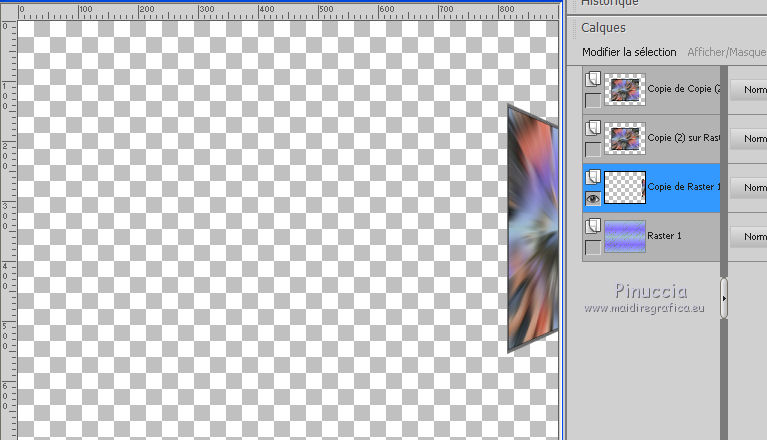Show the Raster 1 layer visibility box

tap(593, 247)
